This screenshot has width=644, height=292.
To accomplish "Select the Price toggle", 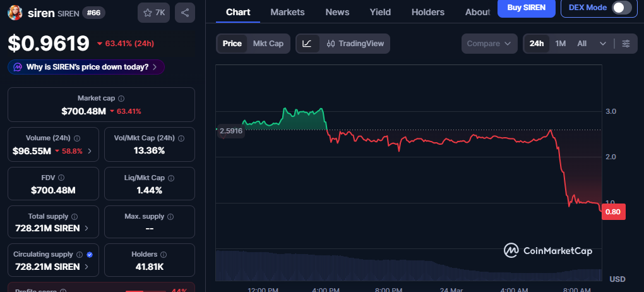I will (x=232, y=44).
